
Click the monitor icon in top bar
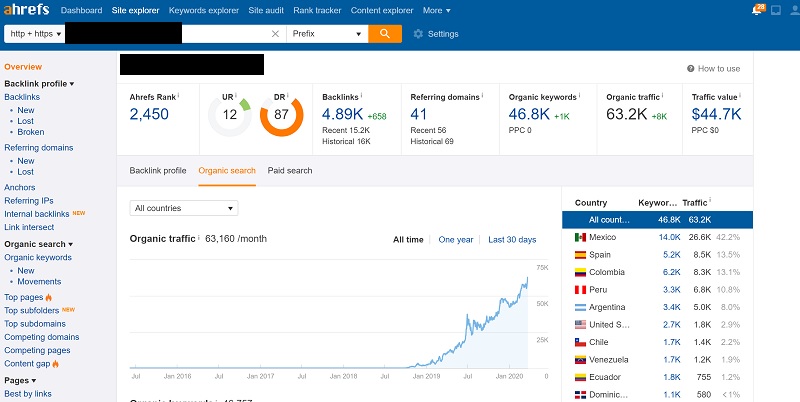(776, 10)
